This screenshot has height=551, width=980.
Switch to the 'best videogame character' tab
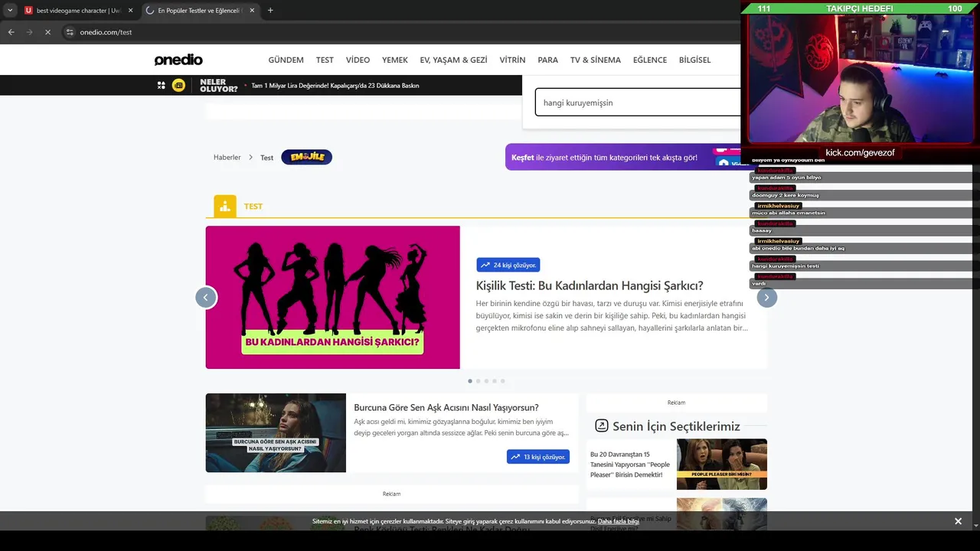[78, 11]
